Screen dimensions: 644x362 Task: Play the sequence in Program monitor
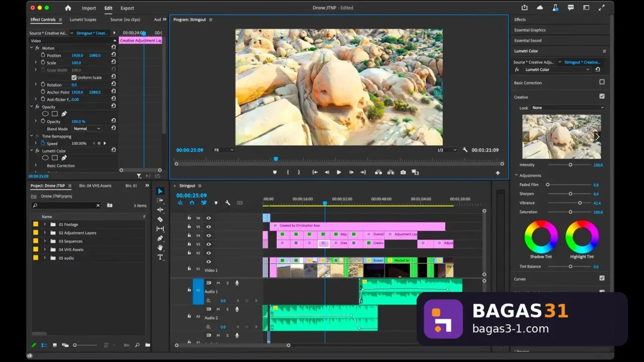point(339,172)
